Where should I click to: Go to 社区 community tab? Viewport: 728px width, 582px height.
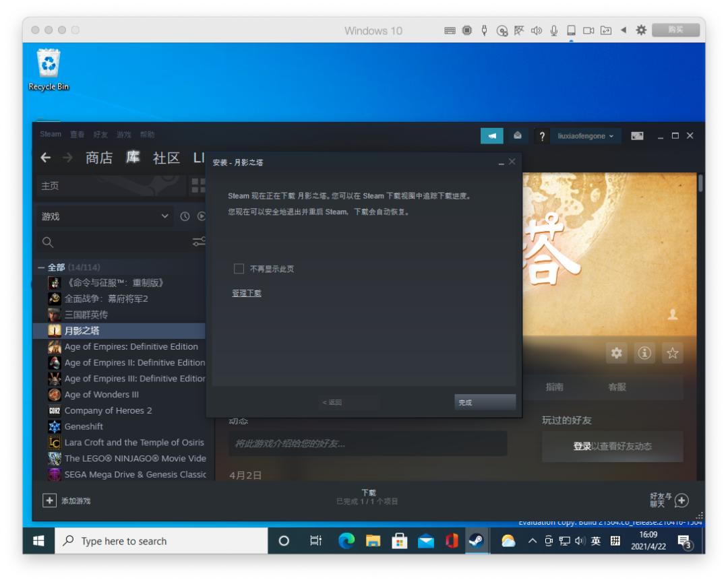(x=166, y=158)
